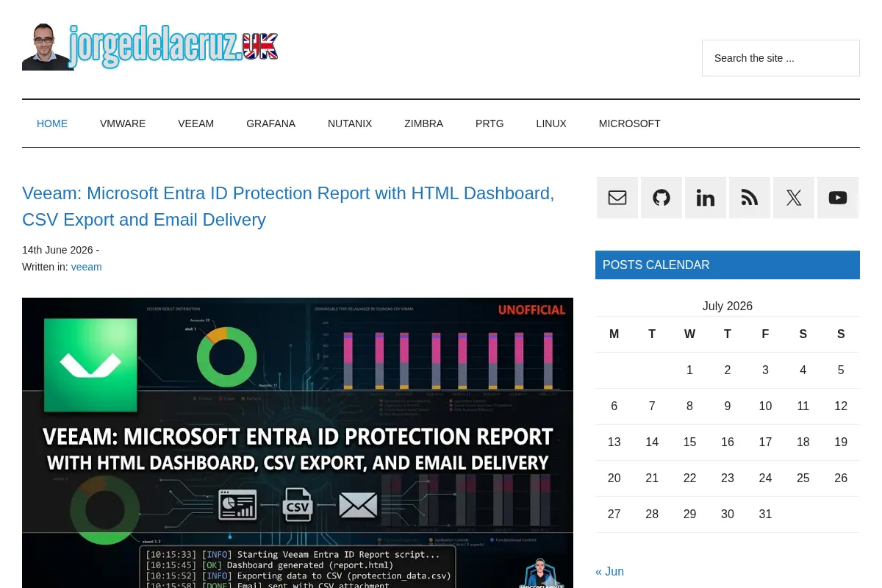This screenshot has height=588, width=882.
Task: Select calendar day 17
Action: click(765, 442)
